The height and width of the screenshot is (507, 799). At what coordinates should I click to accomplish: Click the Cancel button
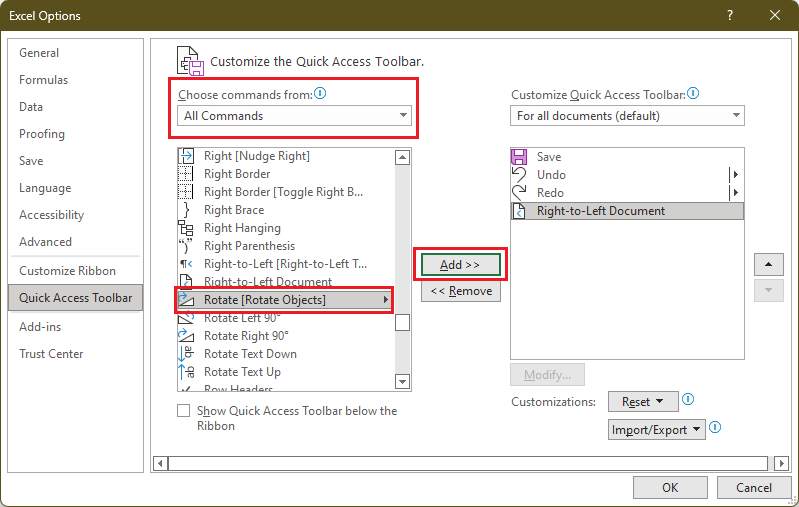point(754,488)
